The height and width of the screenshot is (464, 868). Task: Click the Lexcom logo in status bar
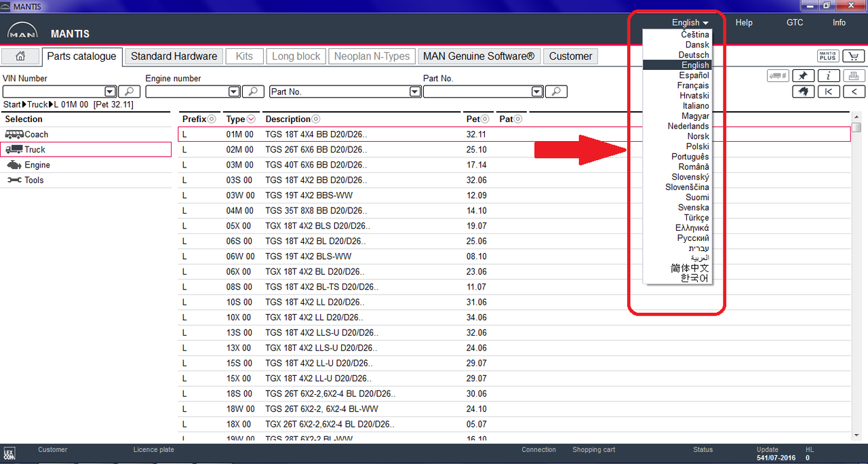(9, 454)
